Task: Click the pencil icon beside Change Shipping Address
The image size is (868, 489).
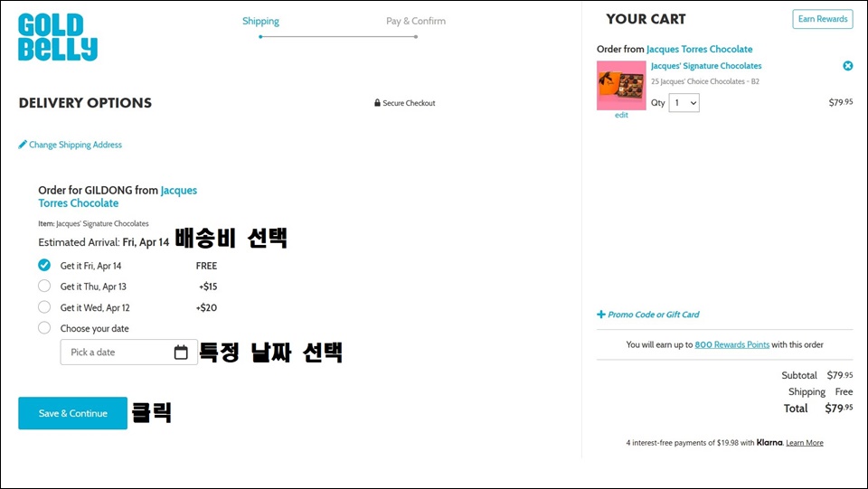Action: [22, 145]
